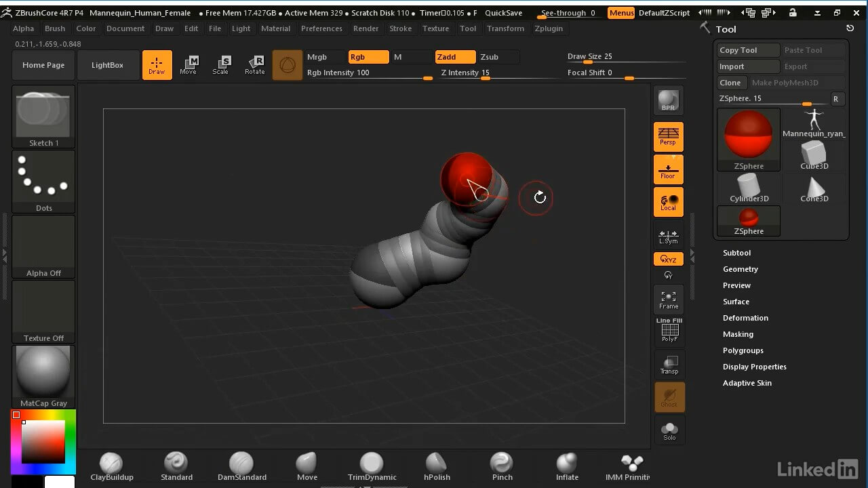Viewport: 868px width, 488px height.
Task: Expand the Geometry section
Action: coord(740,269)
